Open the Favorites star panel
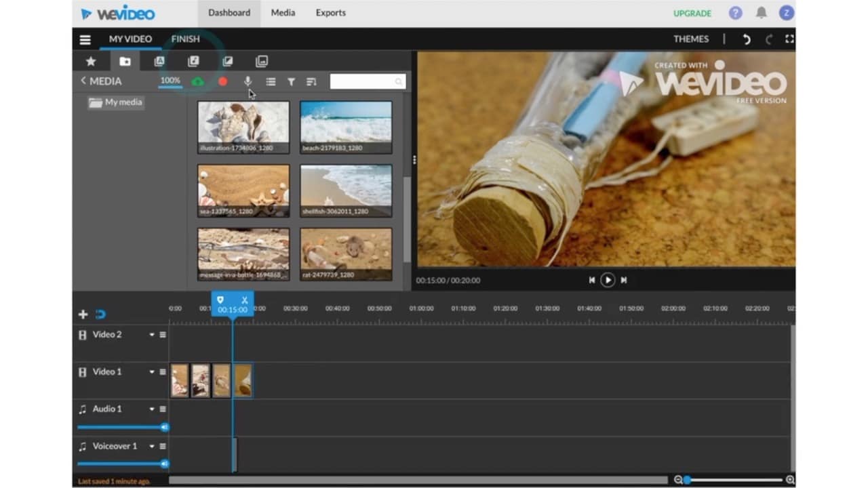The height and width of the screenshot is (488, 868). (x=90, y=61)
